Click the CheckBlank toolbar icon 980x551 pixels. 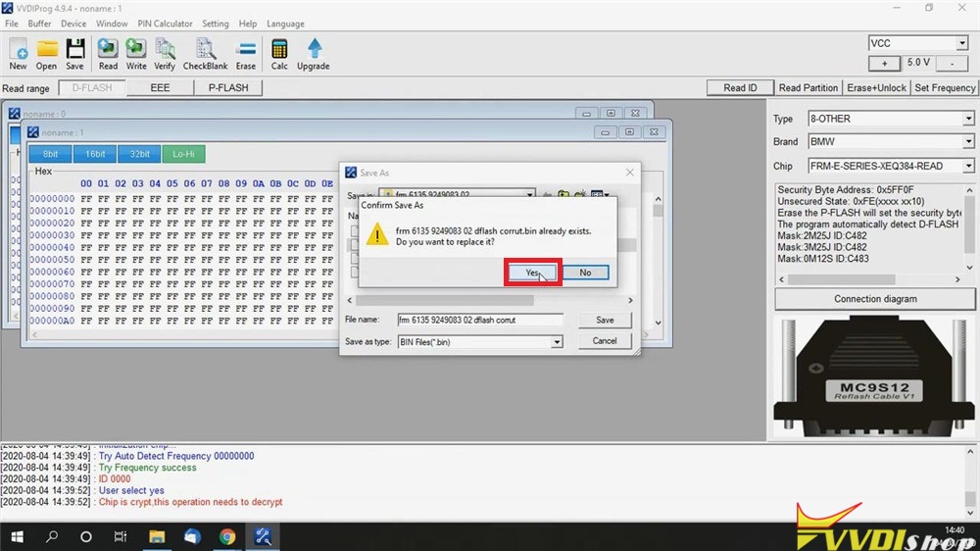(205, 54)
